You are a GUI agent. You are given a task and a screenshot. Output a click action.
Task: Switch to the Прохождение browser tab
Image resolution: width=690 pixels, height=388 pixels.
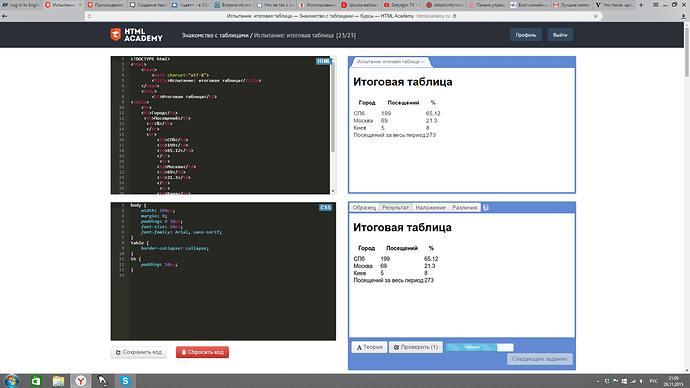coord(105,5)
